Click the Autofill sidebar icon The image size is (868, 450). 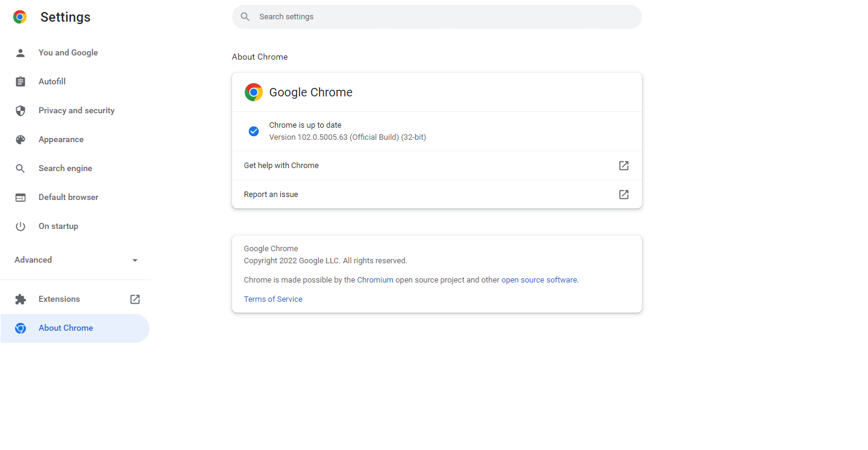pyautogui.click(x=20, y=81)
